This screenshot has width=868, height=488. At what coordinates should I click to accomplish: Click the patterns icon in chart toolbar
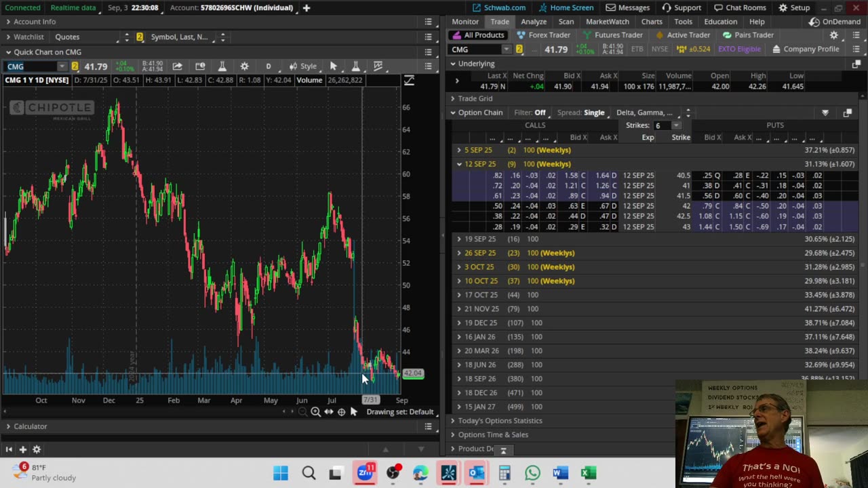pos(378,66)
